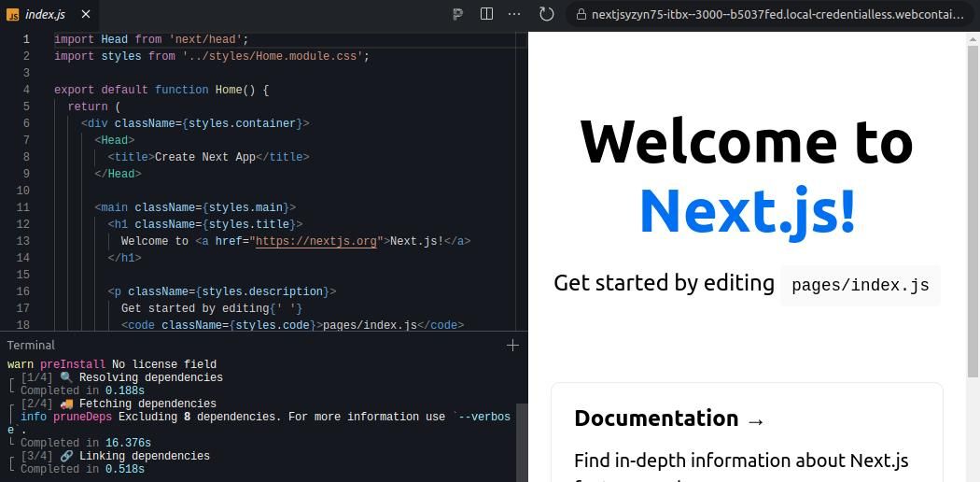980x482 pixels.
Task: Click 'Completed in 0.518s' in the terminal
Action: pyautogui.click(x=82, y=469)
